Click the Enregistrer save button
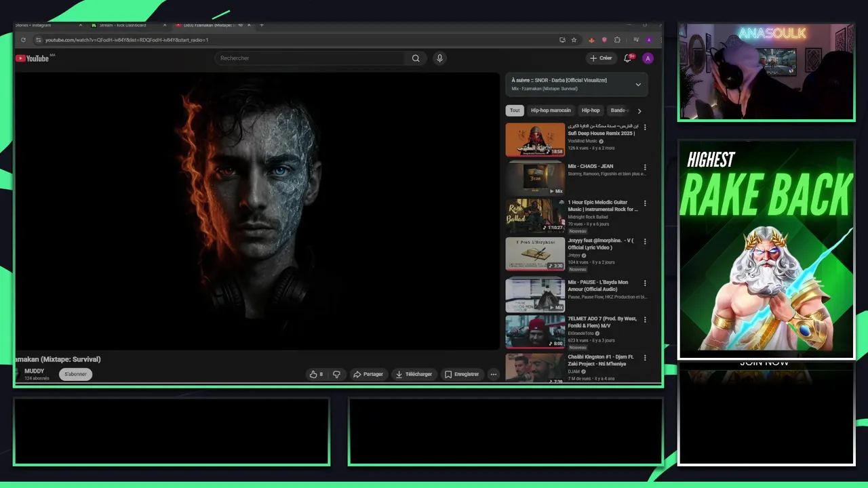 462,374
